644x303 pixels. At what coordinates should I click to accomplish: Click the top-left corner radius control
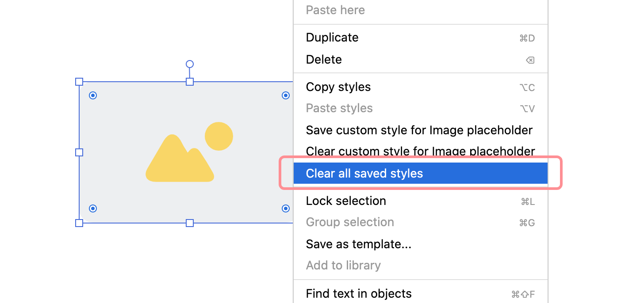pos(93,95)
